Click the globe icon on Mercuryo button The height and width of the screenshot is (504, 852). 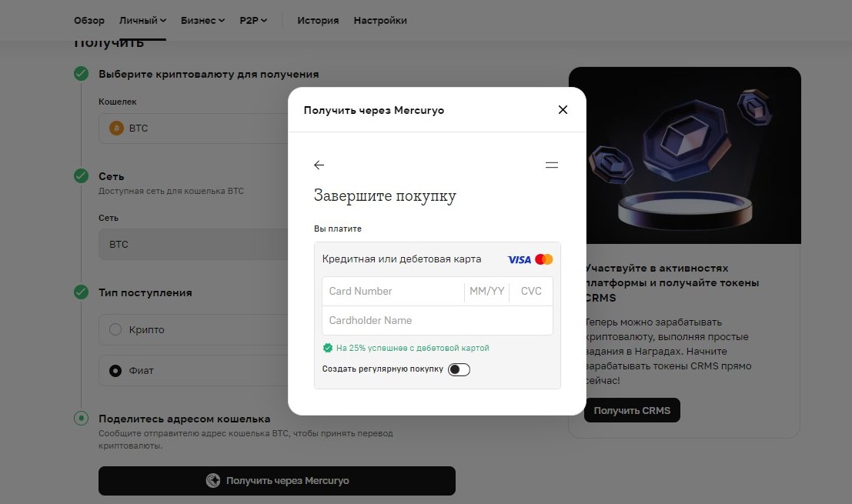(x=213, y=481)
